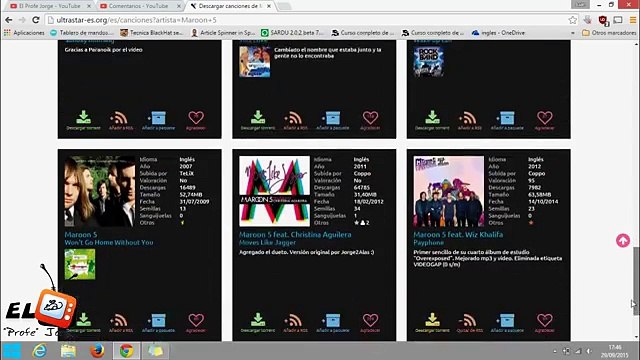
Task: Open Won't Go Home Without You song link
Action: click(x=109, y=242)
